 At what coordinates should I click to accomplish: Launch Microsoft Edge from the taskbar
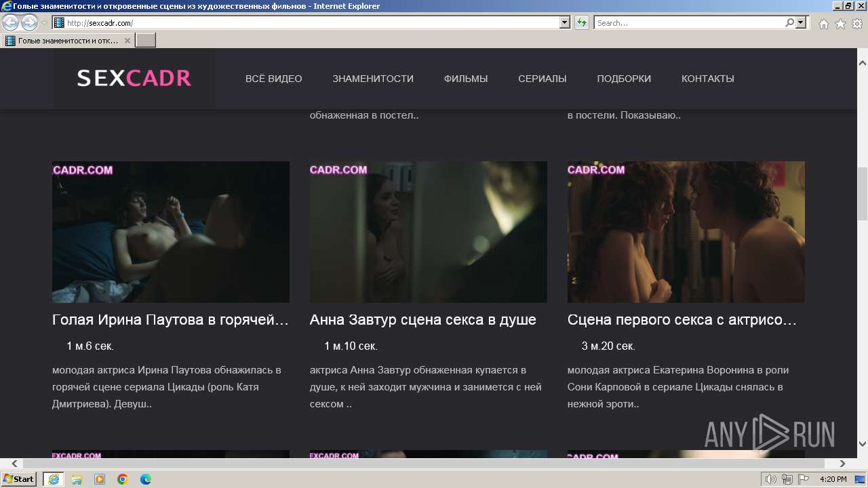146,479
